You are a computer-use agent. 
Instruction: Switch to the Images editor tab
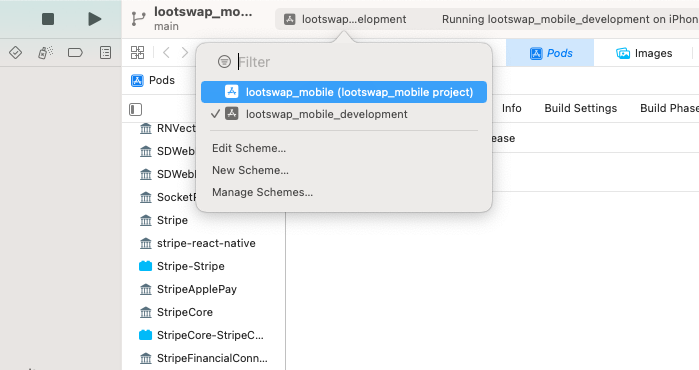pyautogui.click(x=644, y=53)
